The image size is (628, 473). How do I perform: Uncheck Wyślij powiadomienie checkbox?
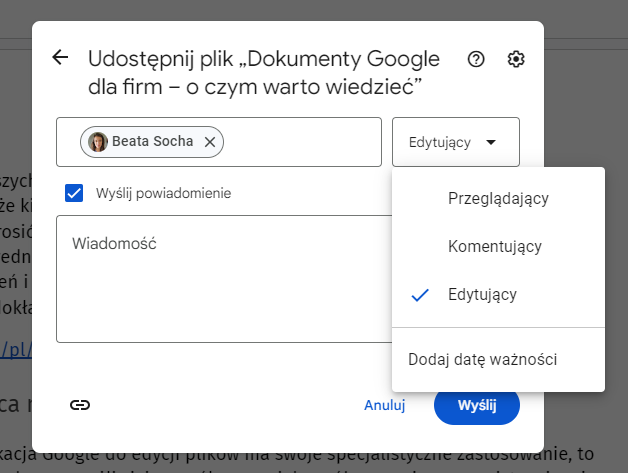tap(74, 193)
